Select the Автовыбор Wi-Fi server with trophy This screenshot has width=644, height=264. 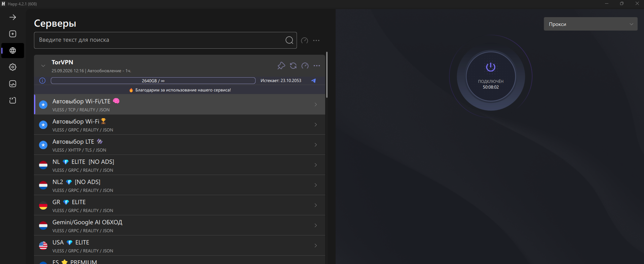tap(180, 125)
